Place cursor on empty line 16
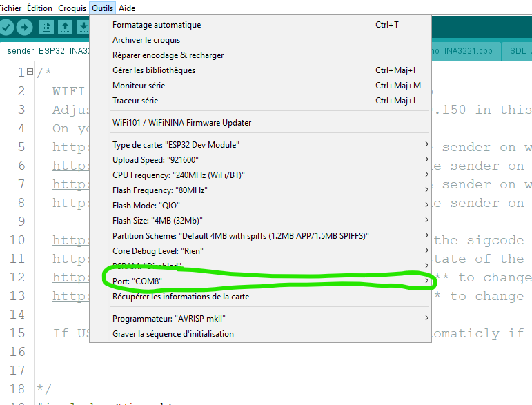The width and height of the screenshot is (532, 405). pos(283,352)
